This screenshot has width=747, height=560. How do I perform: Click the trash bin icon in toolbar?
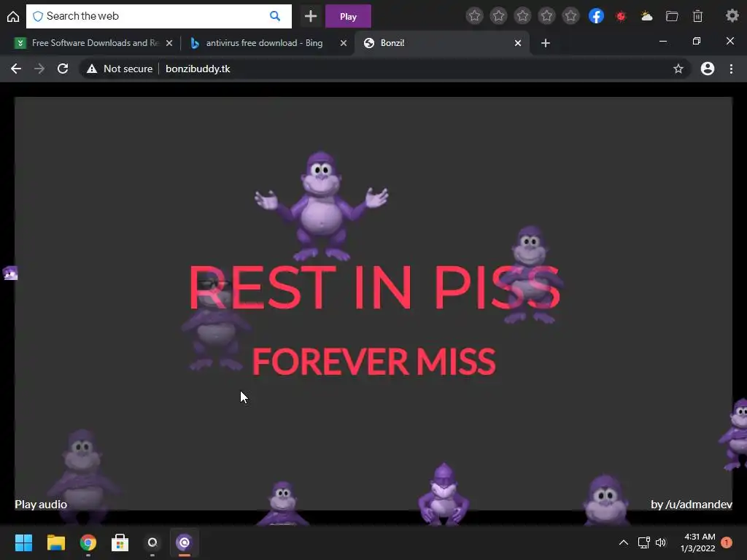tap(697, 16)
